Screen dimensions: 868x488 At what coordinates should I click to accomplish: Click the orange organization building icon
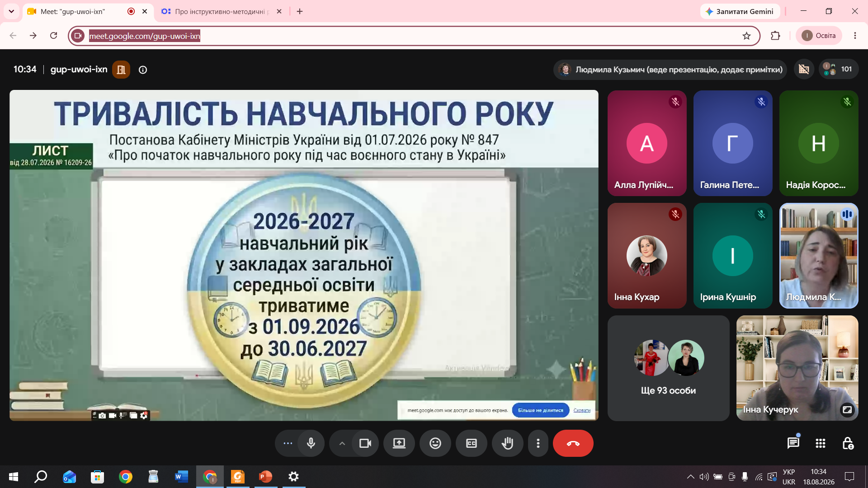[121, 70]
